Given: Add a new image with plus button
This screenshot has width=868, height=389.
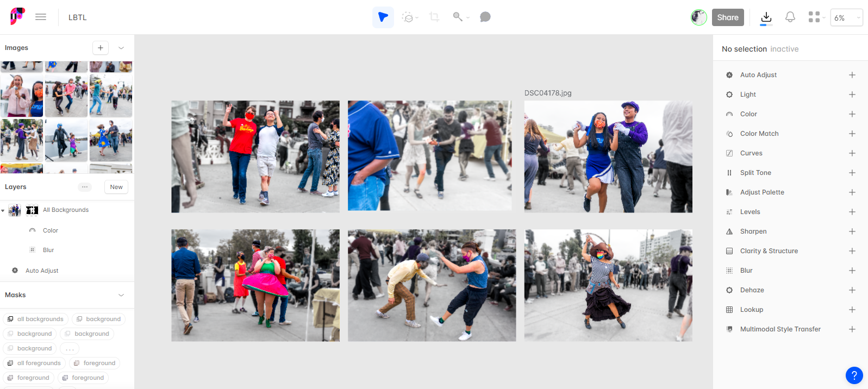Looking at the screenshot, I should (101, 48).
